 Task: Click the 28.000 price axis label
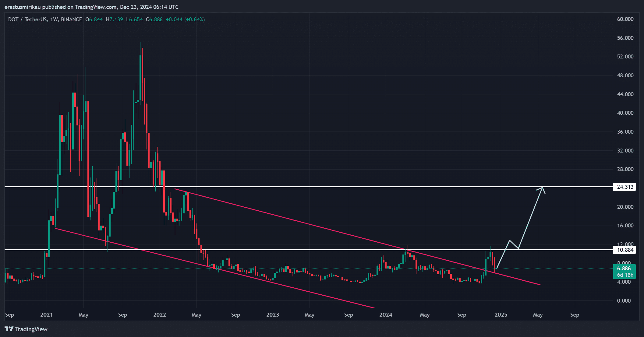(625, 169)
